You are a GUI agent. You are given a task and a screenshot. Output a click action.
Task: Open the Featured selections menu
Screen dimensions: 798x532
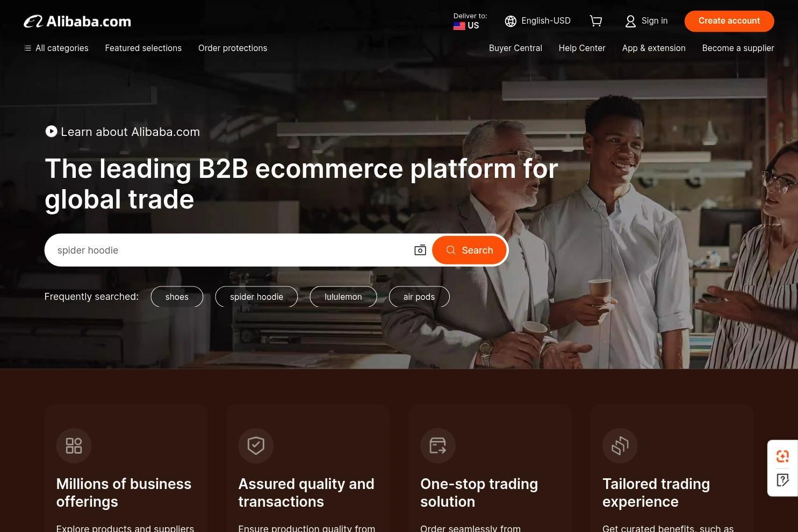tap(143, 48)
